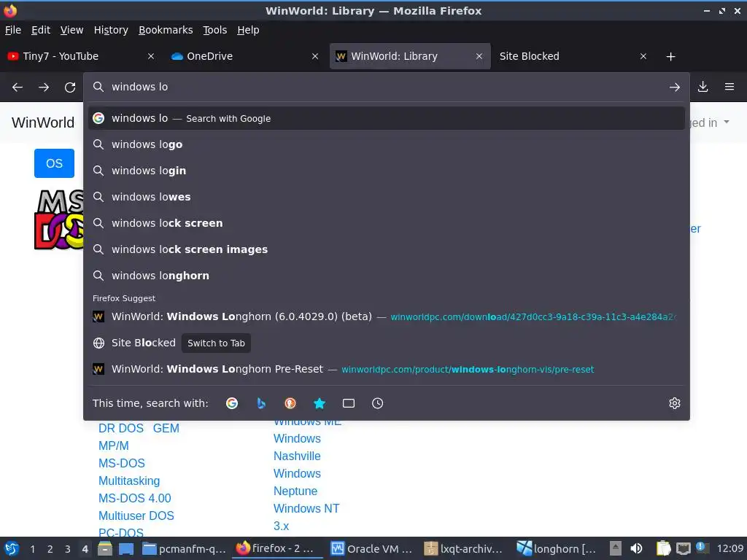Close the Tiny7 - YouTube tab
Screen dimensions: 747x560
151,56
